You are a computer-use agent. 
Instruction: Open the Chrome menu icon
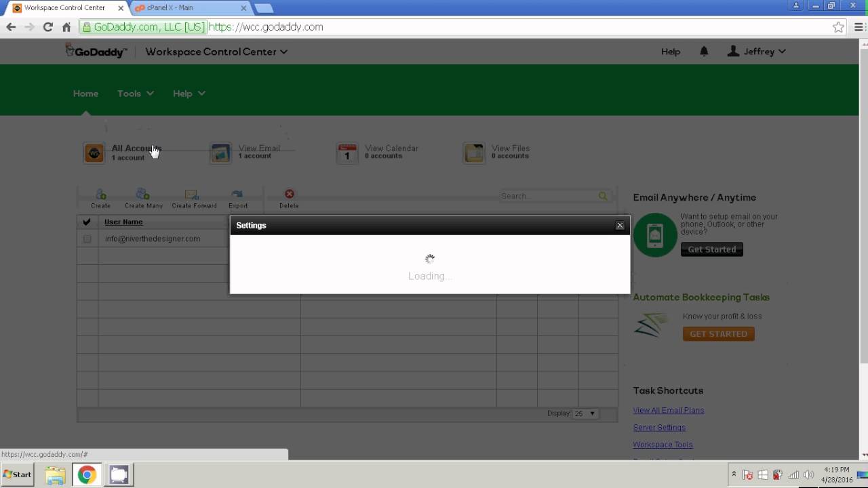(x=859, y=27)
